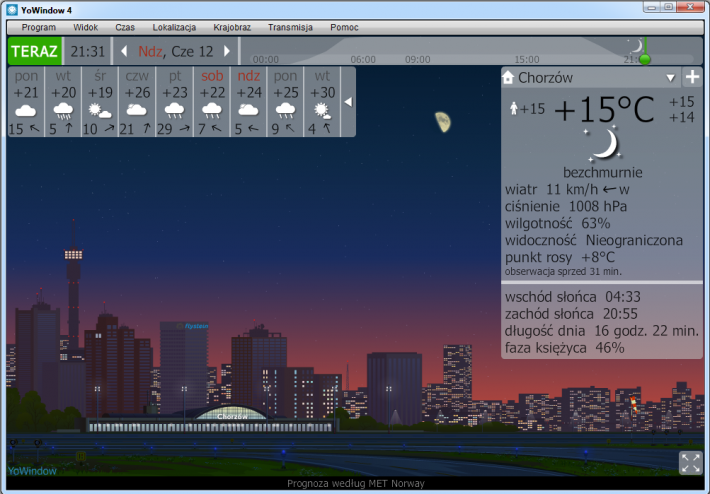
Task: Select the first pon +21 forecast day
Action: 26,102
